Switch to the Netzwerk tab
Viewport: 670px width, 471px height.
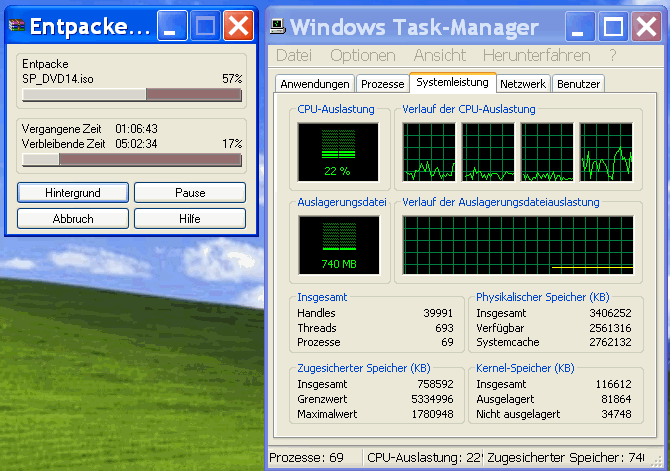tap(523, 84)
